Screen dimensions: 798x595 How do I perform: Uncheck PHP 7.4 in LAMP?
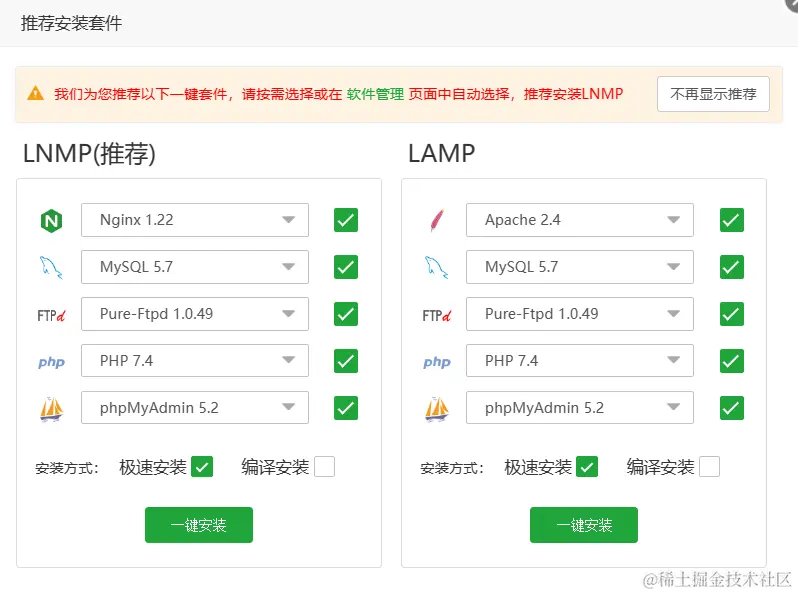[732, 361]
